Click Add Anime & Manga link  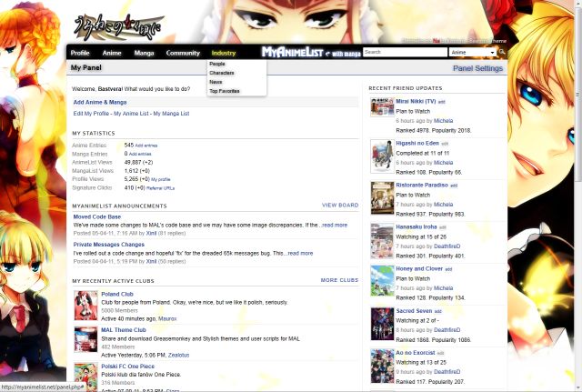(x=100, y=102)
